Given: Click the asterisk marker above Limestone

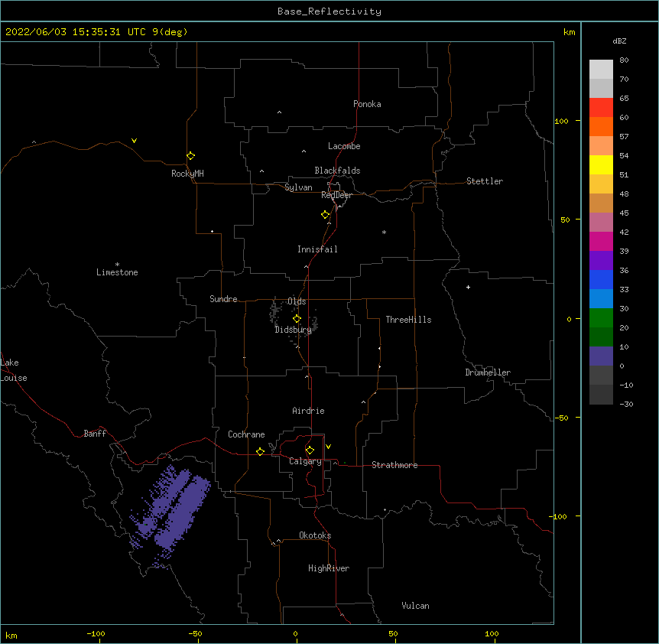Looking at the screenshot, I should [117, 265].
